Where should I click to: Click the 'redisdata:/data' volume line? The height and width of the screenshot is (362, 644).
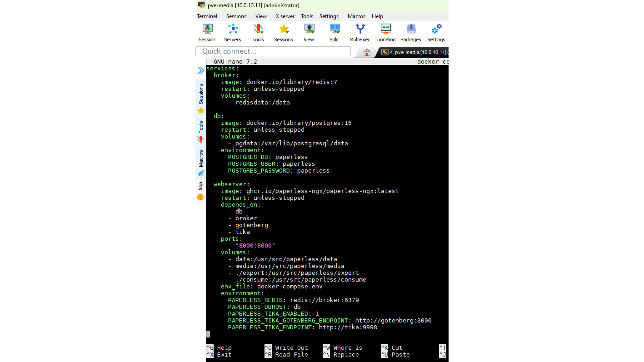259,103
